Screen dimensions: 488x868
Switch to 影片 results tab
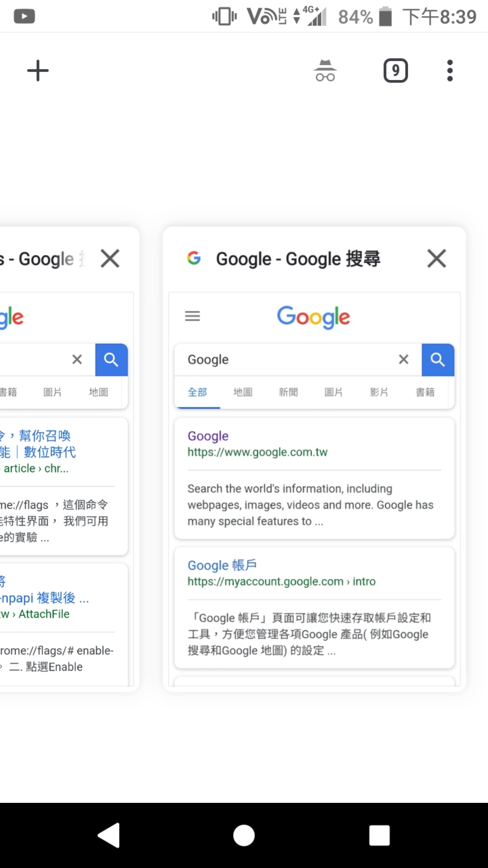coord(380,392)
